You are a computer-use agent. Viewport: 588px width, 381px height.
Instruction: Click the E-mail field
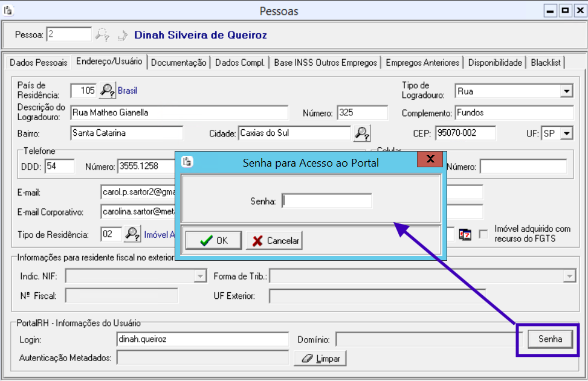(138, 192)
